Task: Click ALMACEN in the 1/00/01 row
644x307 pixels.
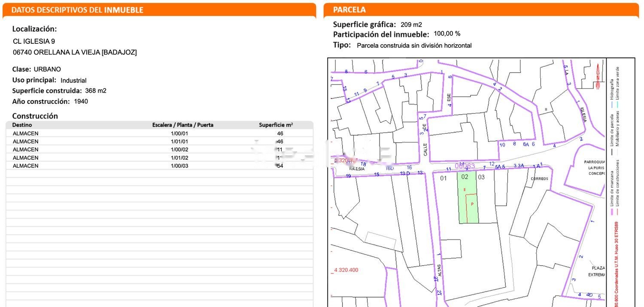Action: (25, 134)
